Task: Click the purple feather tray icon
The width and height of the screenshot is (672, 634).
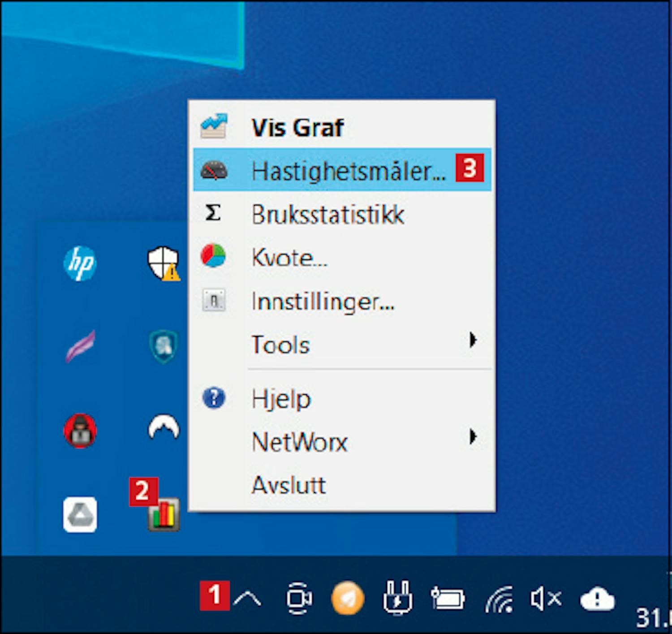Action: (80, 346)
